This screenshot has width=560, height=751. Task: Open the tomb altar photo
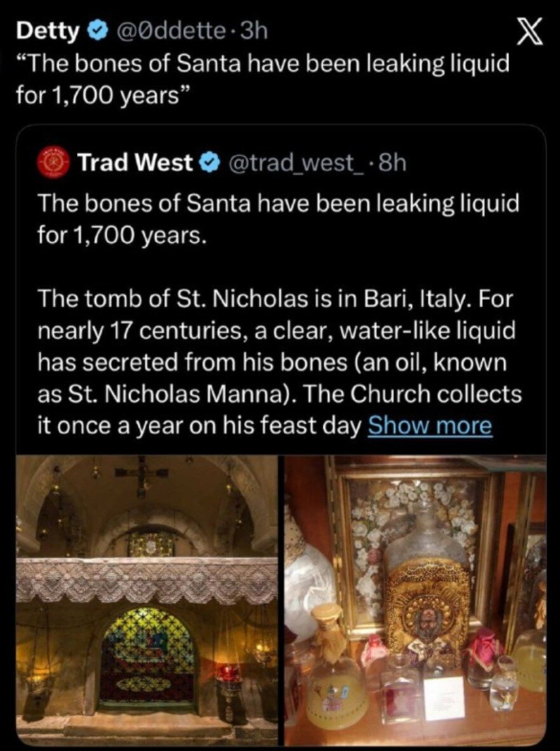tap(147, 599)
